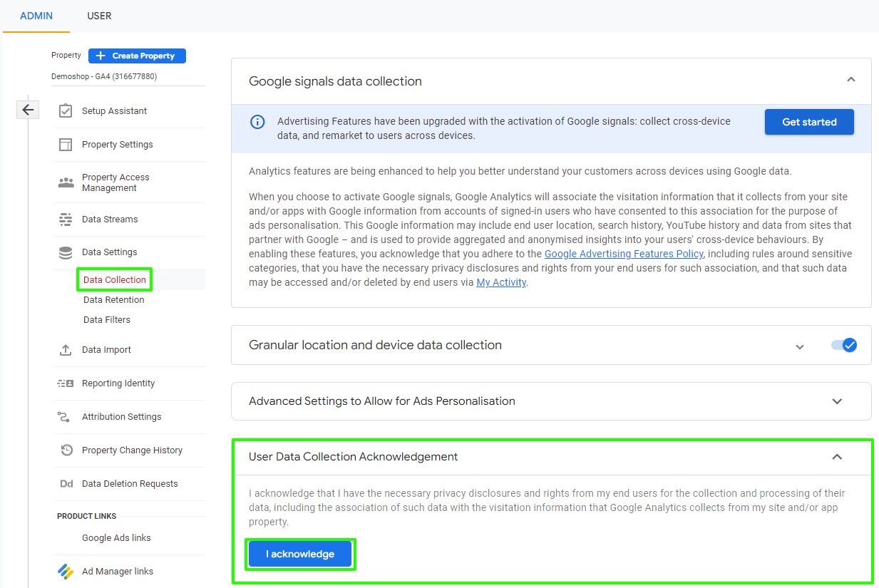Screen dimensions: 879x588
Task: Click the User Data Collection Acknowledgement heading
Action: (353, 457)
